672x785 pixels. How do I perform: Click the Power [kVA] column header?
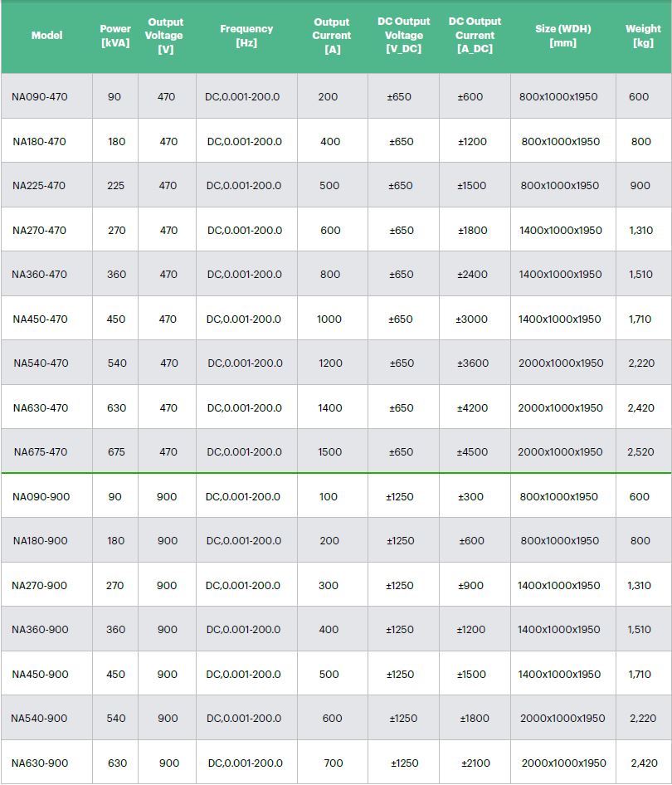click(115, 36)
